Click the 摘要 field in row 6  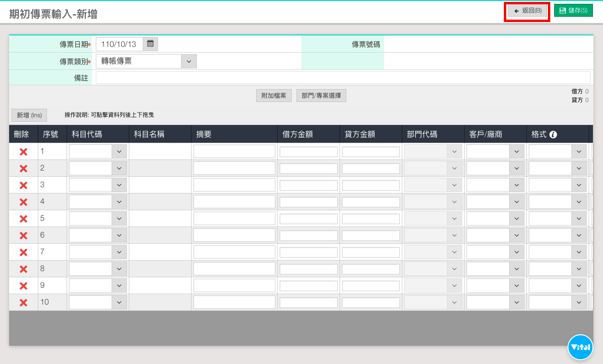234,235
